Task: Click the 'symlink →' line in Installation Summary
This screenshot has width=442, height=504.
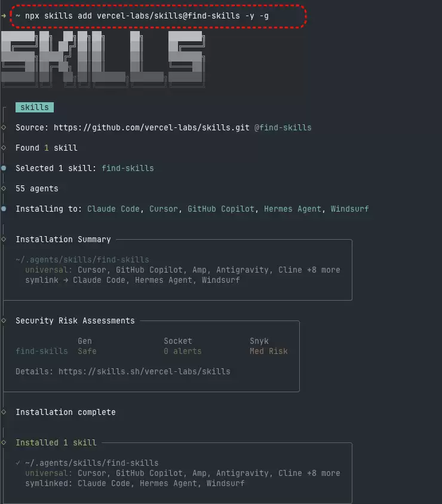Action: 133,280
